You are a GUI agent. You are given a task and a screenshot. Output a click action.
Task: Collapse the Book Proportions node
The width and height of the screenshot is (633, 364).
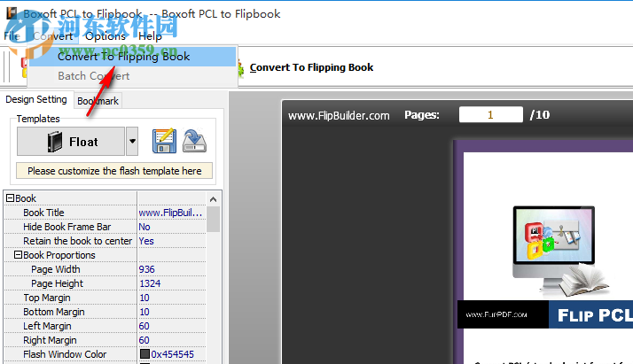coord(18,255)
